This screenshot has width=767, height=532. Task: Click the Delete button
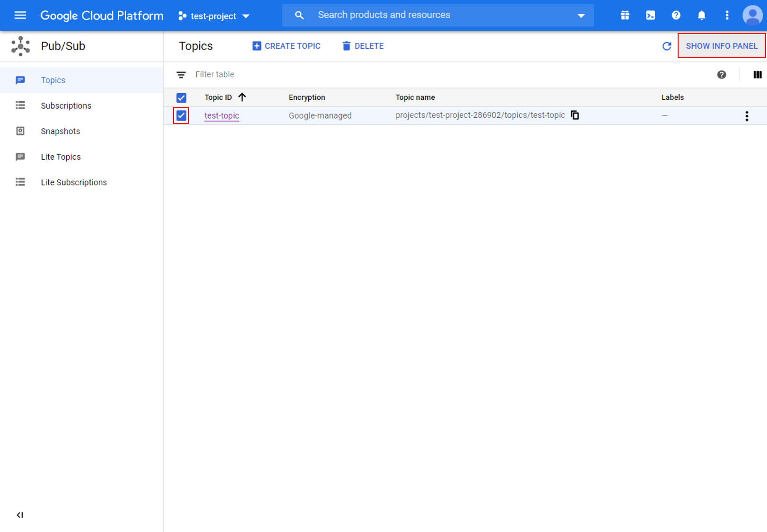[x=363, y=46]
